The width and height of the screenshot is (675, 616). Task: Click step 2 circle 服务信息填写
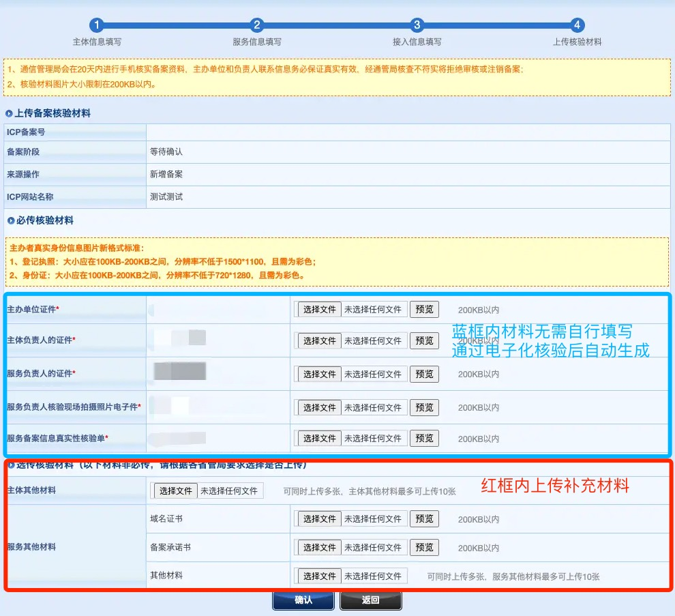coord(257,25)
